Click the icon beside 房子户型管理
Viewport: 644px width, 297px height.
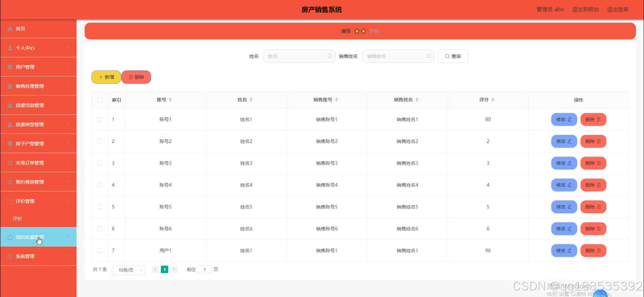pos(10,144)
